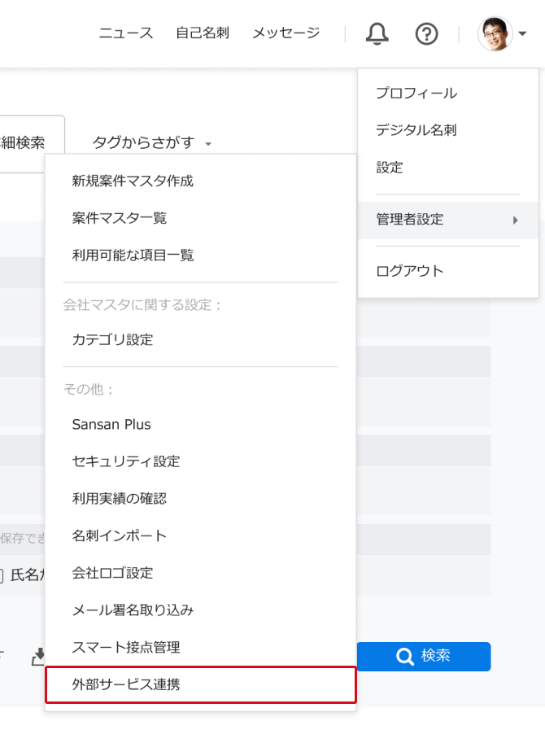Expand the account menu arrow beside avatar

[523, 33]
